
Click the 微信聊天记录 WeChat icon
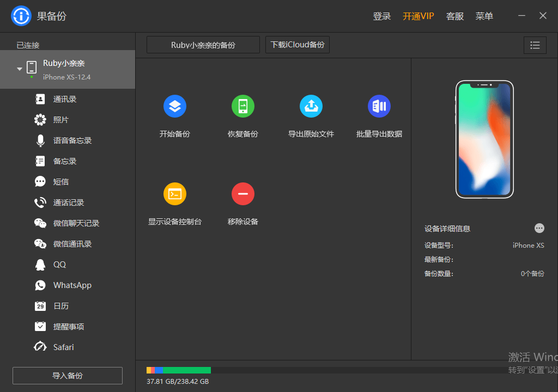click(40, 223)
